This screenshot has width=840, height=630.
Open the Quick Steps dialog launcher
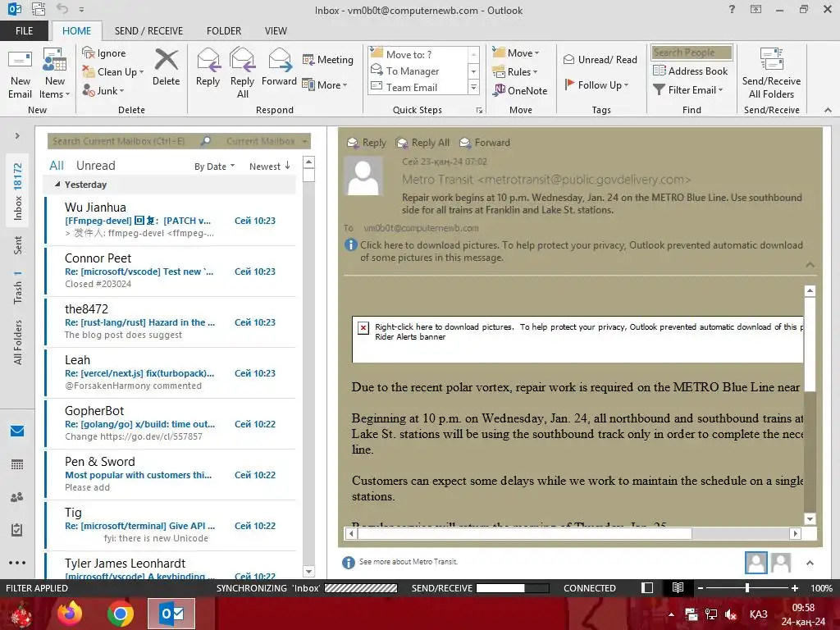click(x=479, y=111)
